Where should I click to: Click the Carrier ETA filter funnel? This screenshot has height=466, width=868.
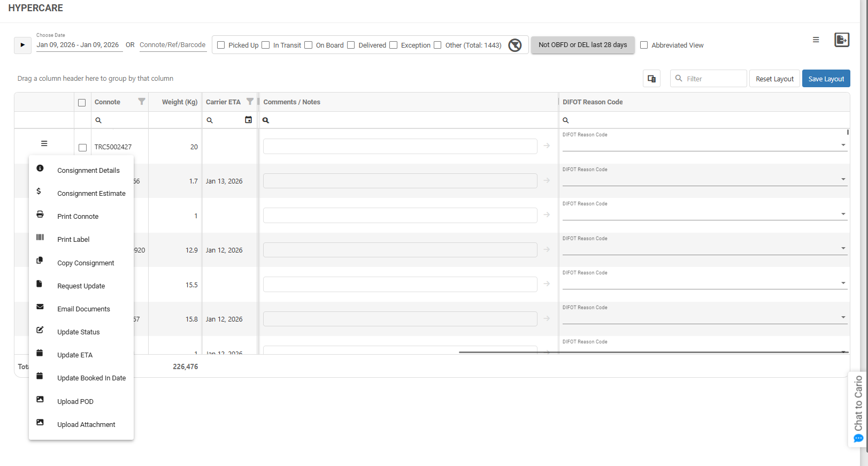tap(250, 102)
